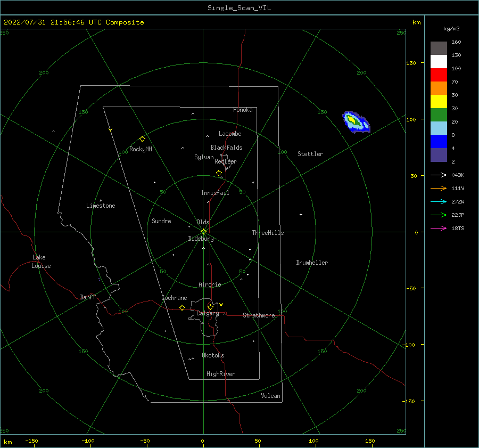Click the Lake Louise label
The height and width of the screenshot is (448, 479).
pos(41,262)
